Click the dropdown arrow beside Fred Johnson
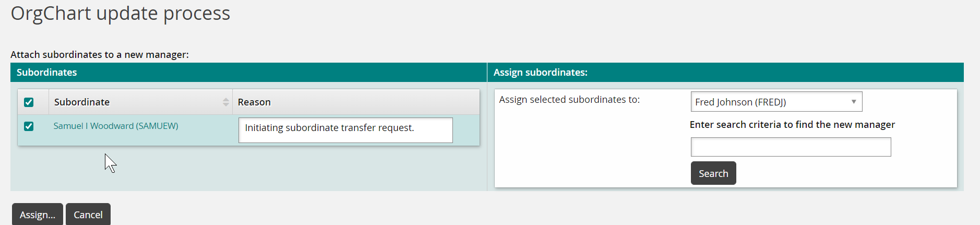Screen dimensions: 980x225 (x=854, y=102)
